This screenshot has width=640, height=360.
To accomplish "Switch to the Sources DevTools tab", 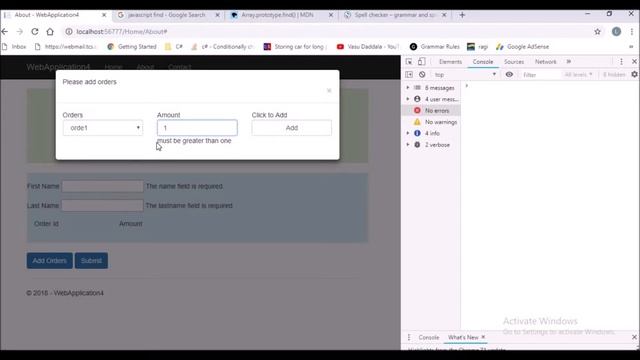I will pos(514,62).
